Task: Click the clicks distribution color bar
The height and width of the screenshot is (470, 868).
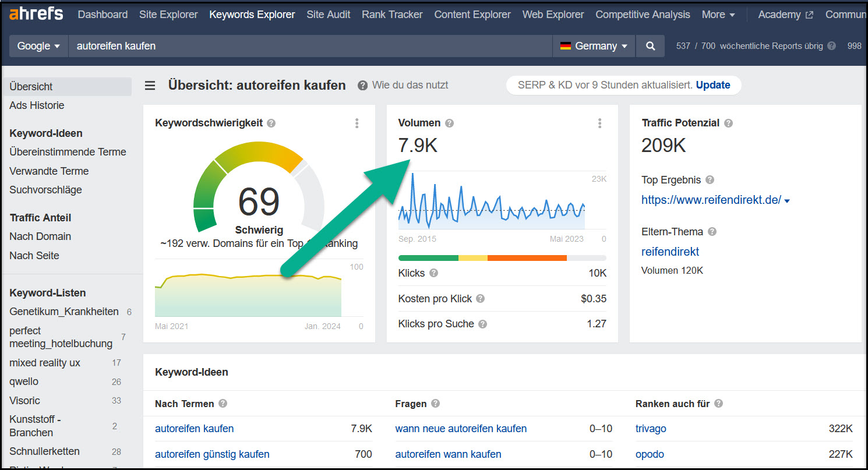Action: point(502,258)
